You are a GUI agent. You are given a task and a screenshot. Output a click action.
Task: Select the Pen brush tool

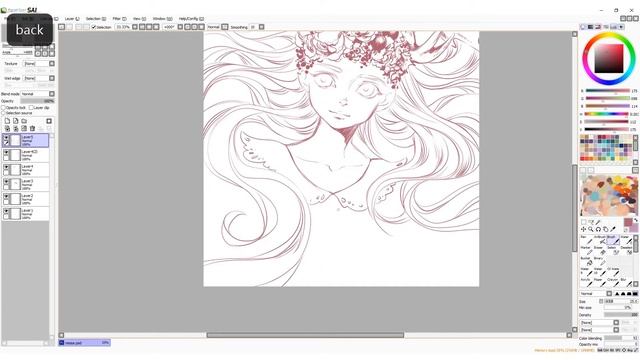(587, 240)
